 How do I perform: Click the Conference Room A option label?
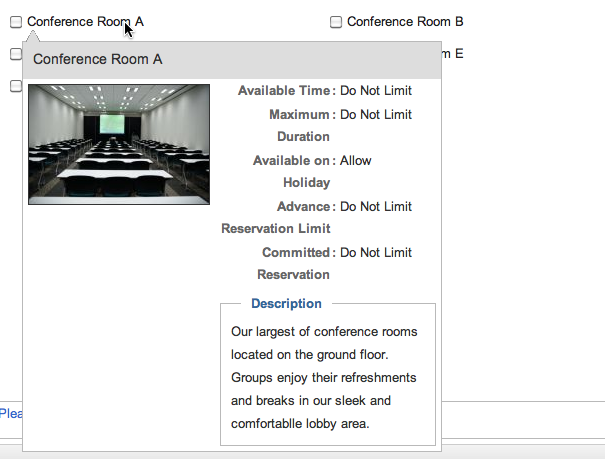[x=85, y=22]
